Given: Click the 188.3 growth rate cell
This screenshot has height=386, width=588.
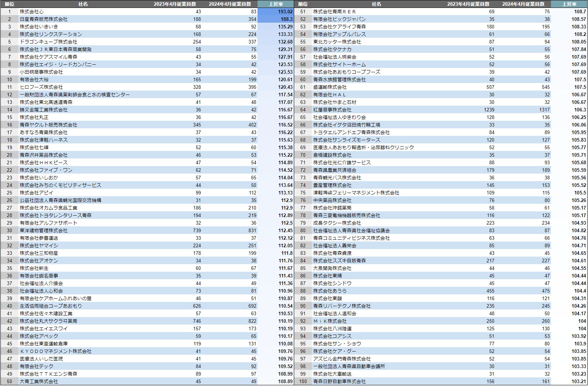Looking at the screenshot, I should [x=287, y=19].
